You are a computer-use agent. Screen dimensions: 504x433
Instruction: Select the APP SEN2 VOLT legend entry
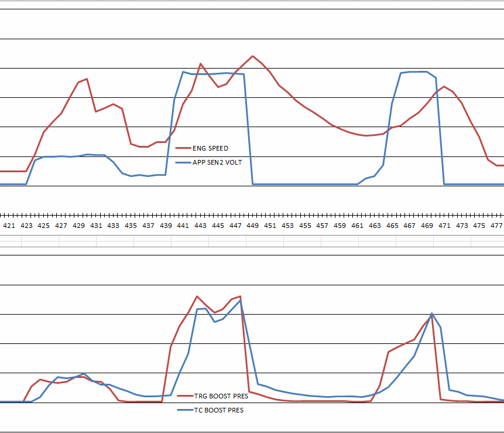(x=208, y=162)
